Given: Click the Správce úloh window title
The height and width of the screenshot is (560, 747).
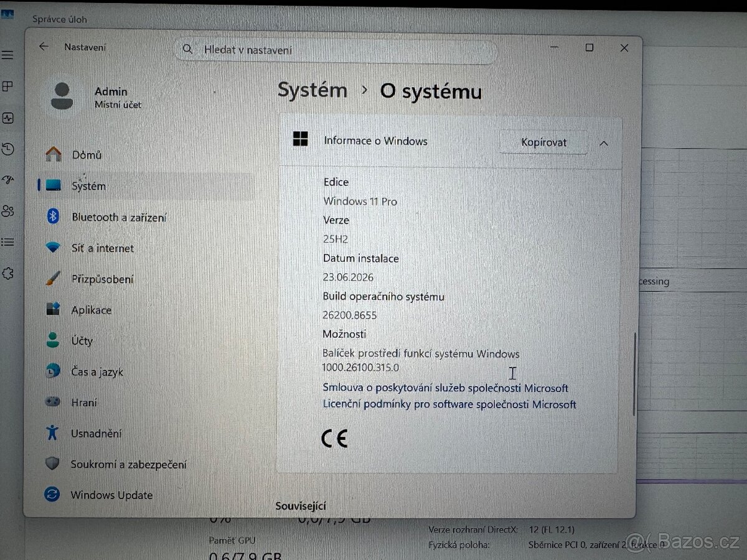Looking at the screenshot, I should click(60, 19).
